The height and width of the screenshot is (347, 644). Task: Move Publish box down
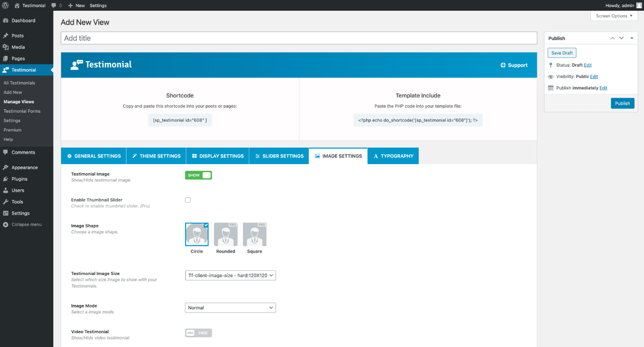[x=621, y=38]
